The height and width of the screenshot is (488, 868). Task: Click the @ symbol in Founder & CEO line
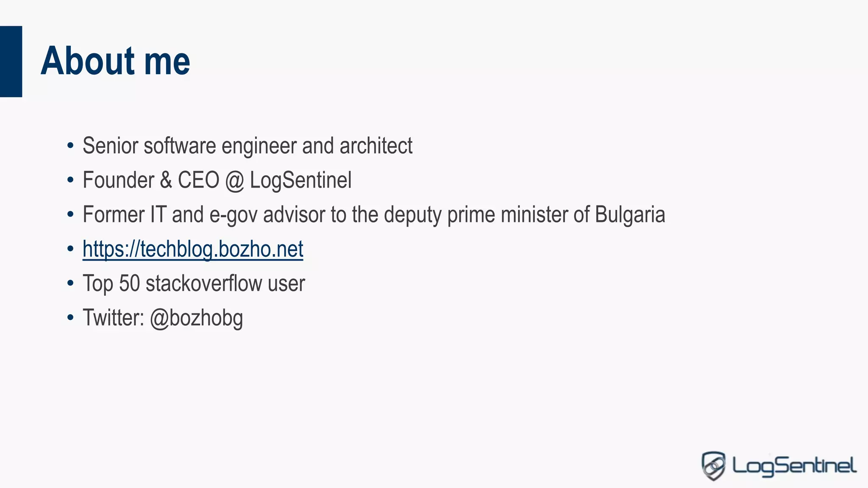click(235, 181)
